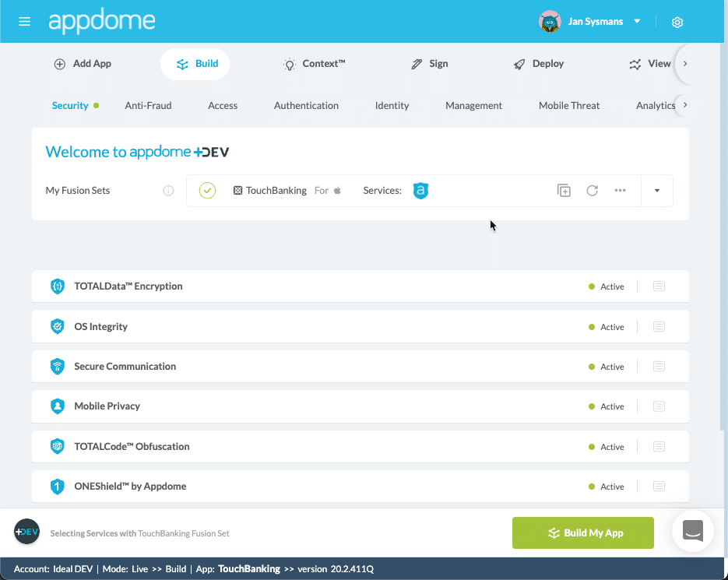This screenshot has width=728, height=580.
Task: Click TouchBanking app name in status bar
Action: 249,569
